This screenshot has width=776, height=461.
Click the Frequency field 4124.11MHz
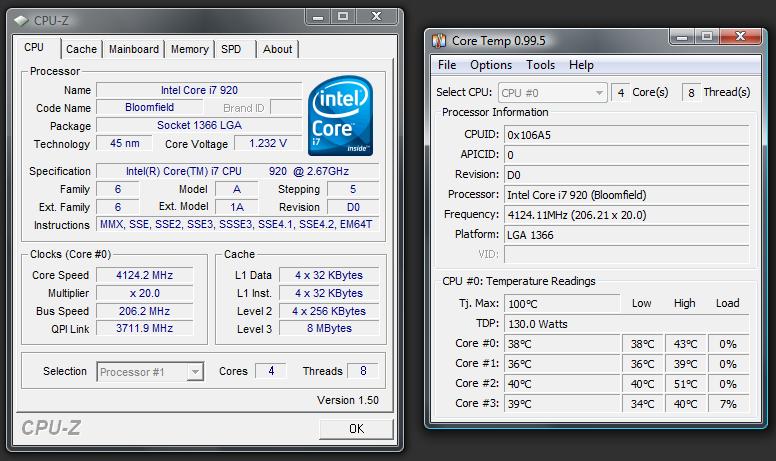click(x=627, y=215)
